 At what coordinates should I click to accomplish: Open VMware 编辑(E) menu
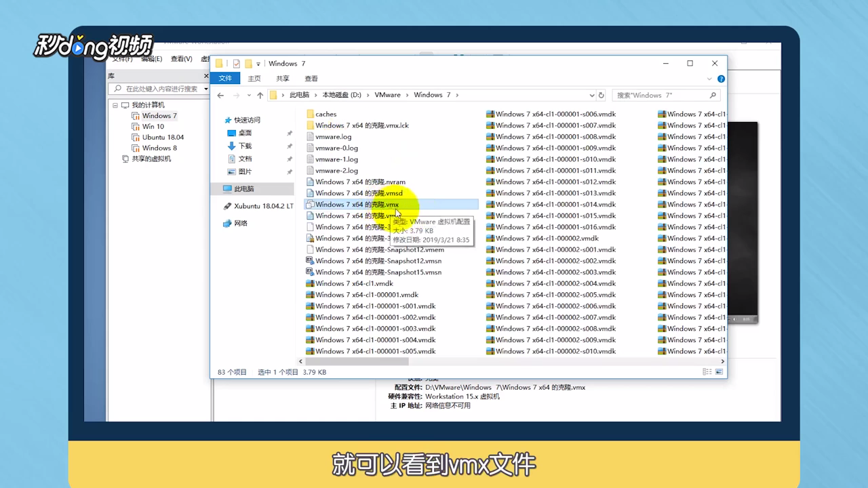(x=152, y=59)
